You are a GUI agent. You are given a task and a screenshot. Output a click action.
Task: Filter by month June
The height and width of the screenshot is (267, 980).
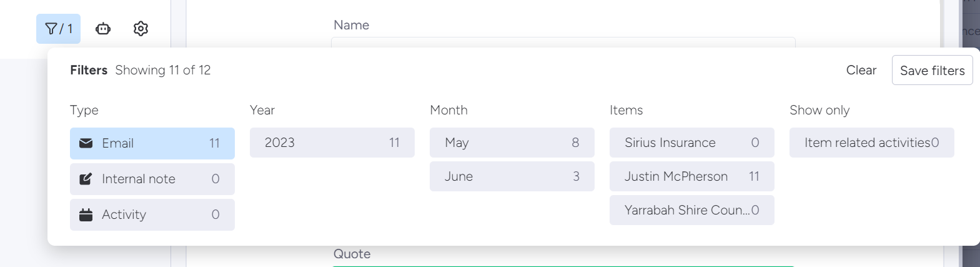(512, 176)
